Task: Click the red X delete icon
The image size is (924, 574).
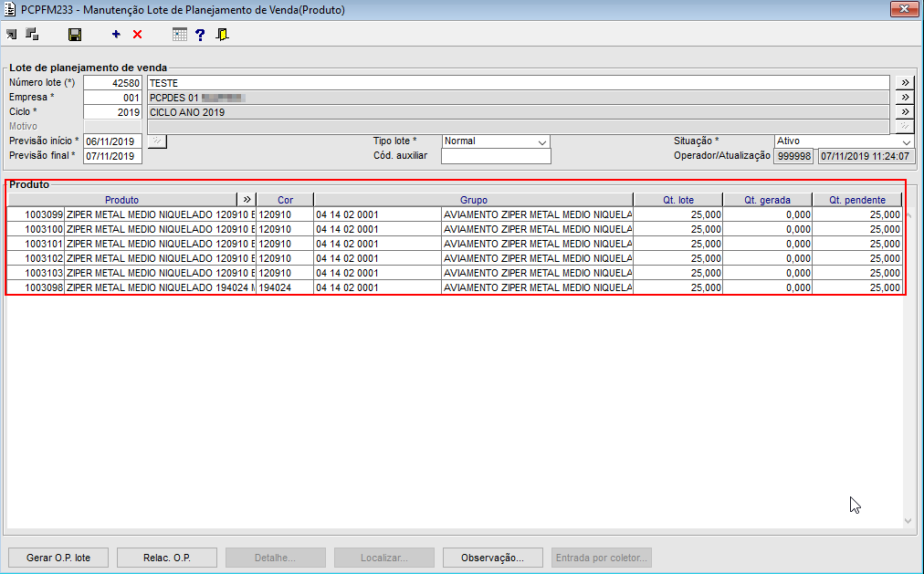Action: pyautogui.click(x=137, y=35)
